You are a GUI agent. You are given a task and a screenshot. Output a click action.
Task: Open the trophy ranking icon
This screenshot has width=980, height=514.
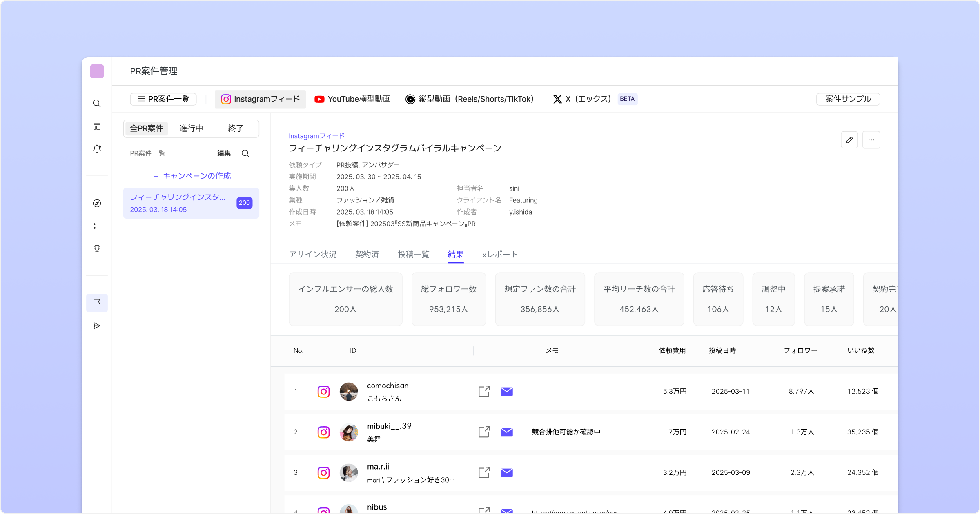97,248
